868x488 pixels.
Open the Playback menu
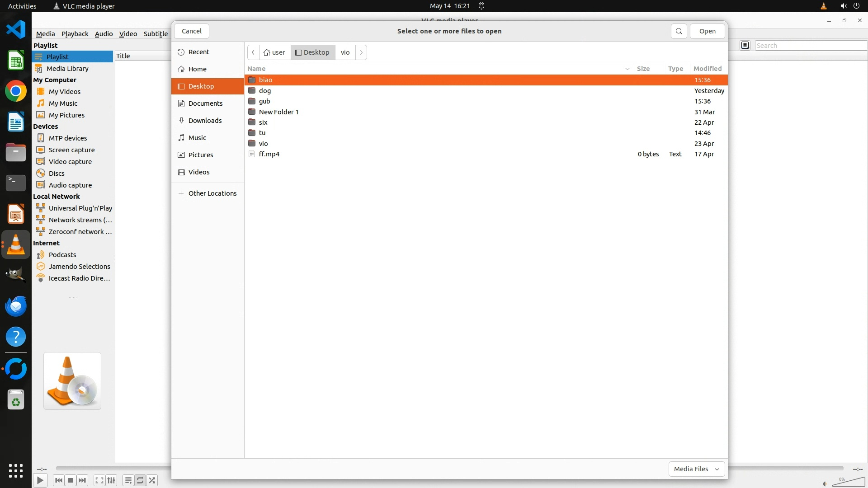75,34
